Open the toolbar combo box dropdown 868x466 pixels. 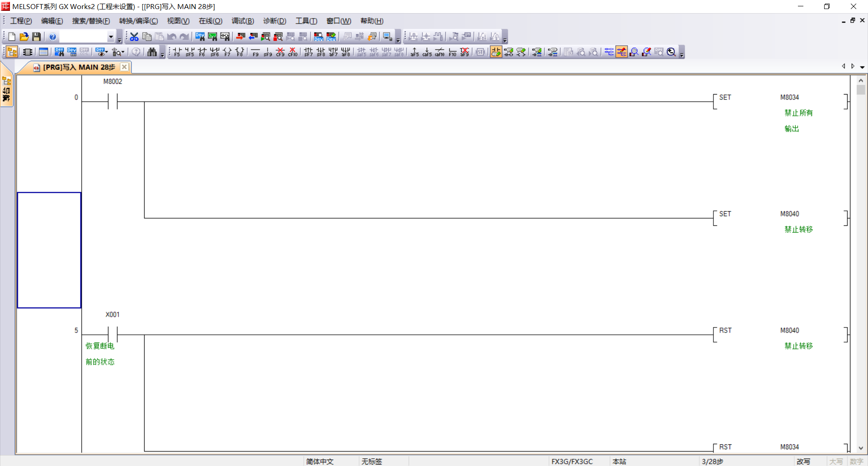point(111,37)
